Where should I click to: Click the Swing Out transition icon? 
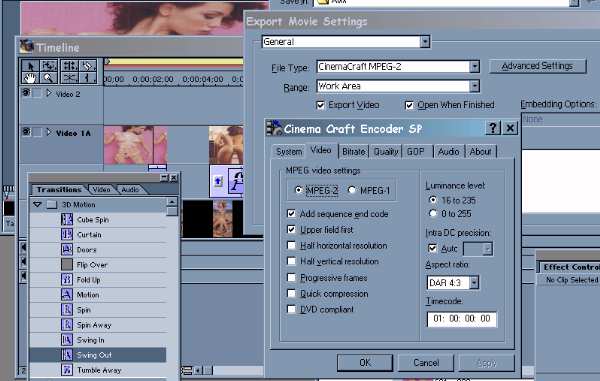[67, 355]
